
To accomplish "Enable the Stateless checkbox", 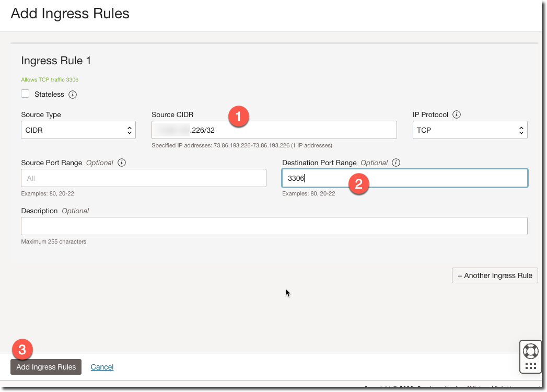I will [25, 94].
